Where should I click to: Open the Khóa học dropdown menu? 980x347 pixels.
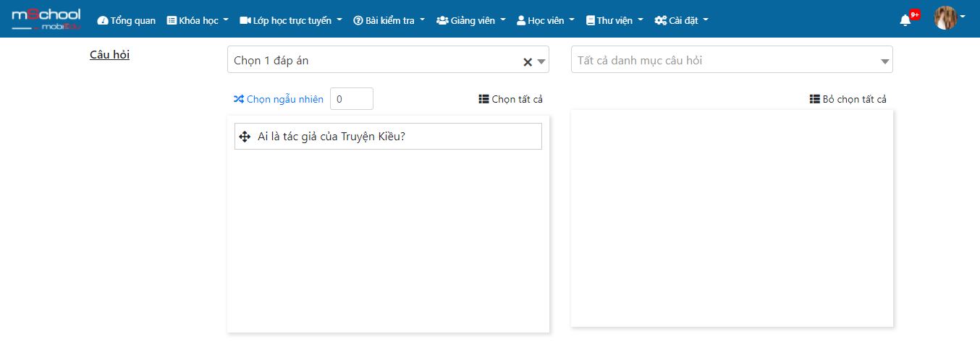coord(198,20)
